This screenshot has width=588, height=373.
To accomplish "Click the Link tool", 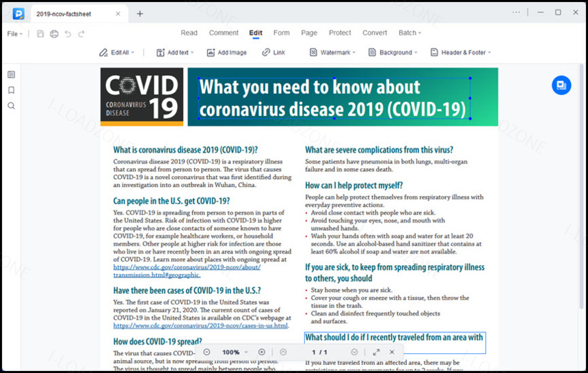I will click(273, 53).
